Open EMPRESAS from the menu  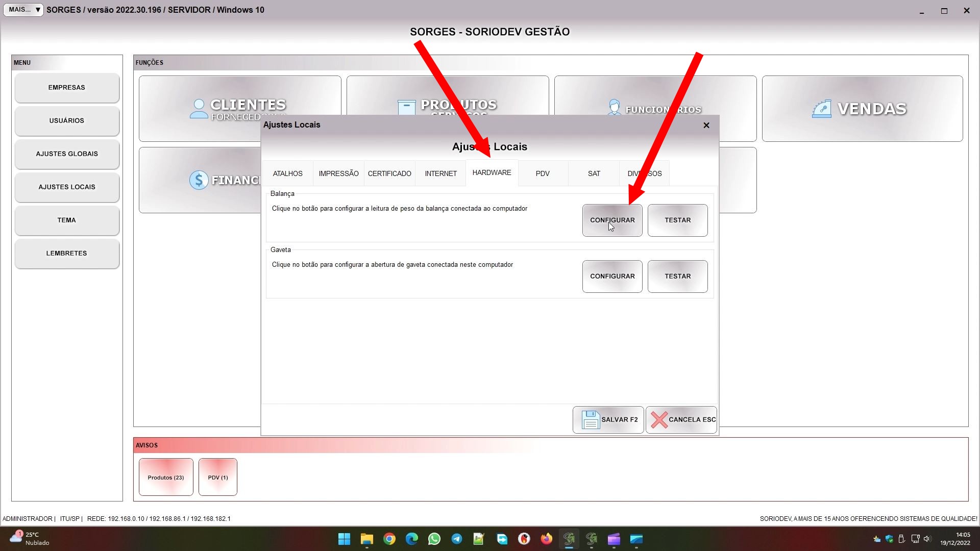[67, 88]
